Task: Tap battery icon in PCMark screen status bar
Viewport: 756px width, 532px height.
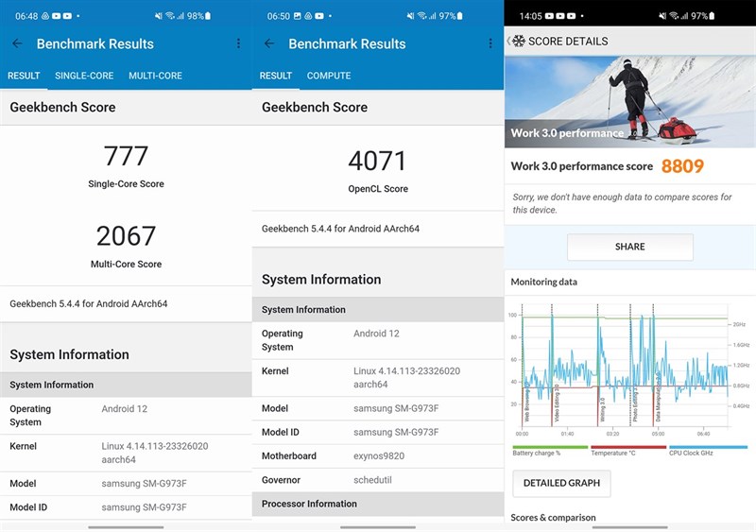Action: coord(713,16)
